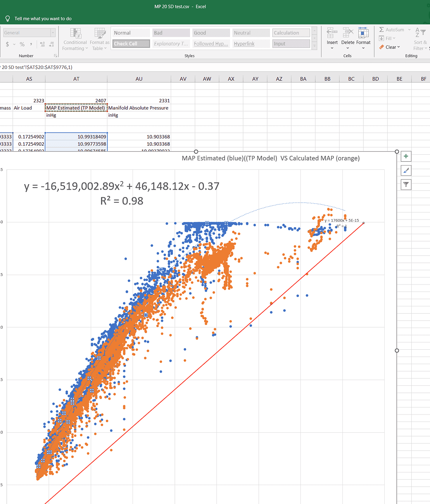Viewport: 430px width, 504px height.
Task: Select column AT header
Action: click(76, 79)
